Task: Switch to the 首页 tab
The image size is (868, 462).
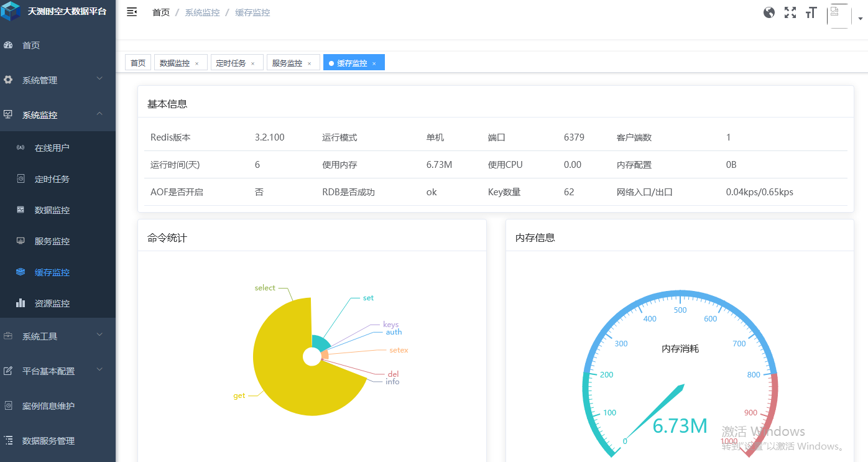Action: (137, 62)
